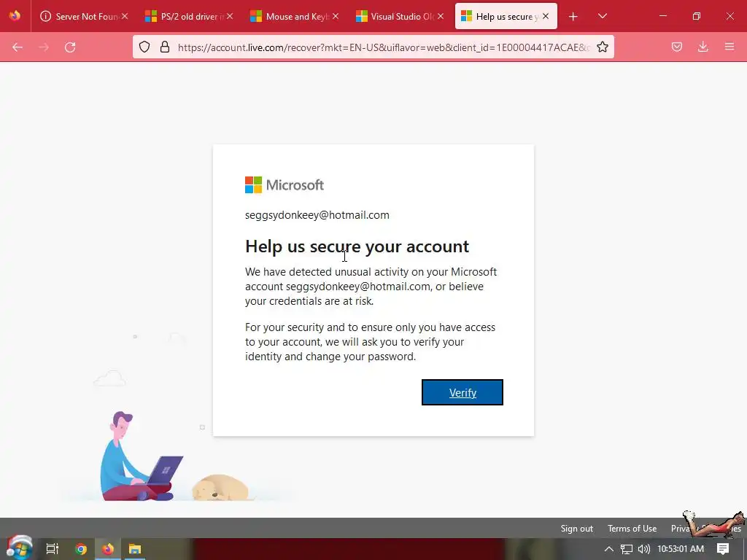
Task: Go back to the previous page
Action: pos(18,47)
